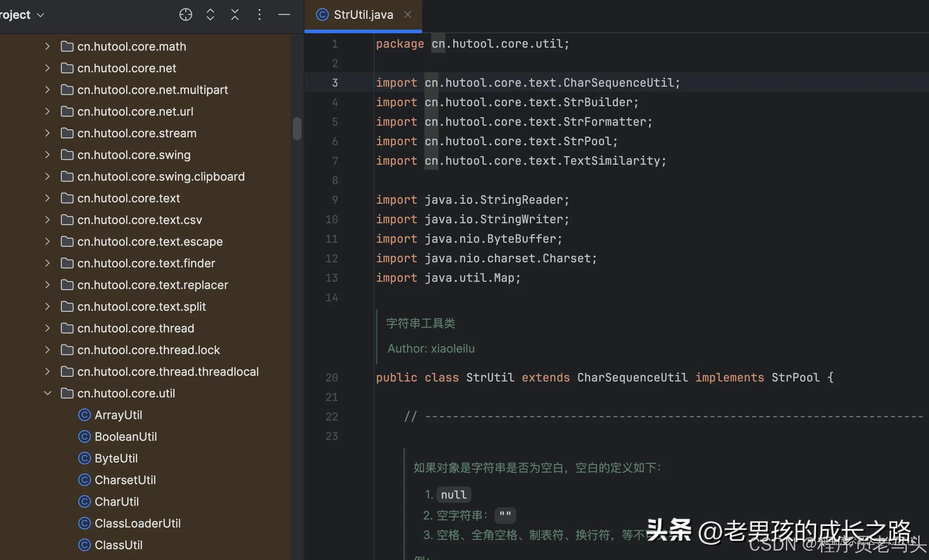Open the ClassLoaderUtil class

pyautogui.click(x=137, y=523)
